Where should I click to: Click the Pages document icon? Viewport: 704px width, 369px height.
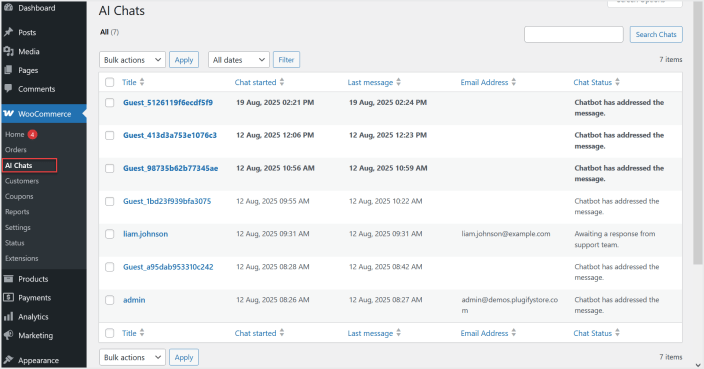click(x=8, y=70)
